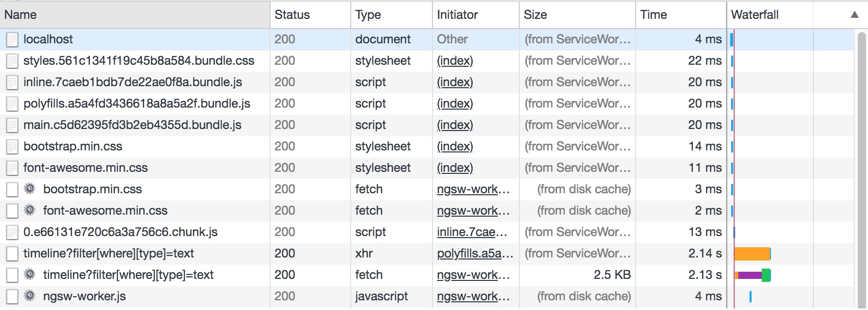Click the blue waterfall tick for ngsw-worker.js

750,296
